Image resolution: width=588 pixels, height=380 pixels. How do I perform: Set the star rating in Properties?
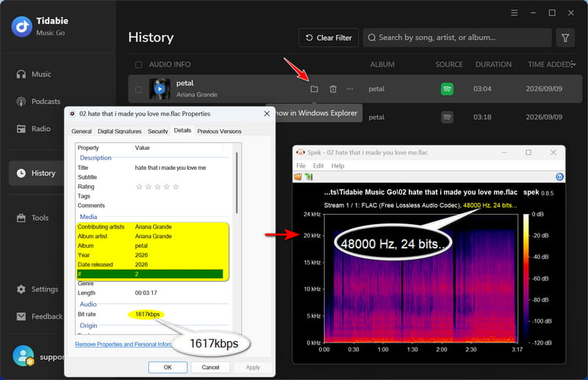tap(157, 187)
